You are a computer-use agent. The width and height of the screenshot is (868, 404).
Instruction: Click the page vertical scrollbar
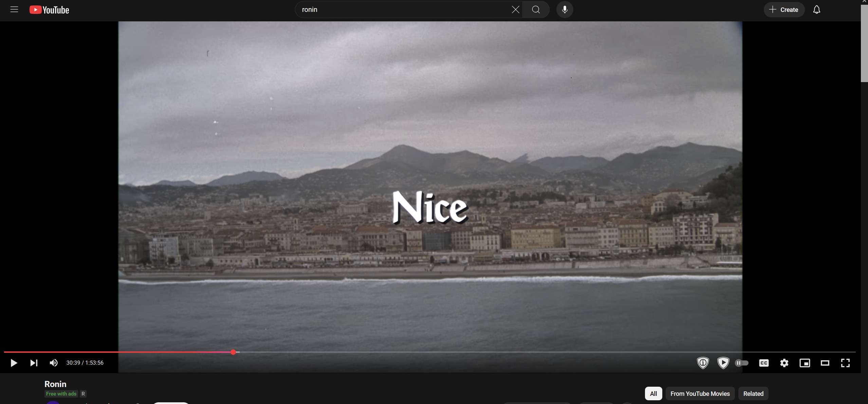coord(864,43)
